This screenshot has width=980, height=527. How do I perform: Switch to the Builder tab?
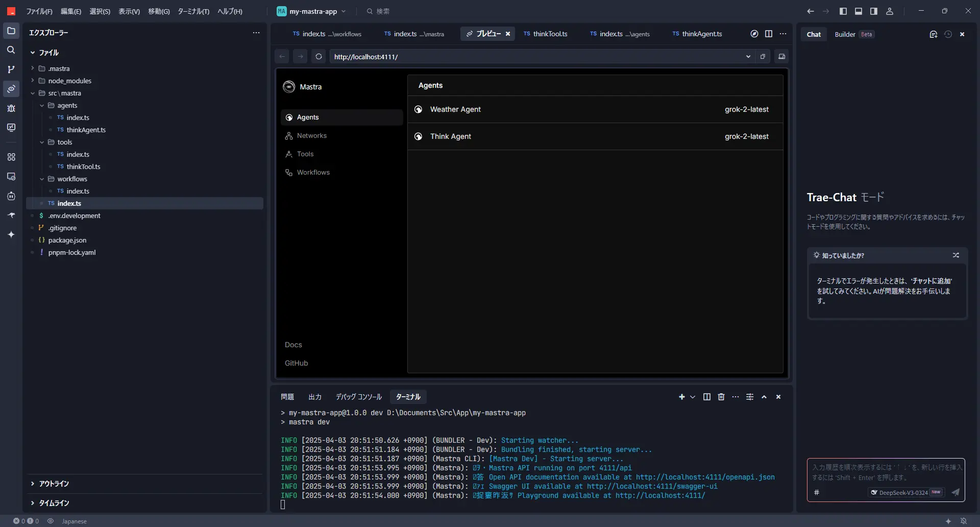click(x=845, y=34)
